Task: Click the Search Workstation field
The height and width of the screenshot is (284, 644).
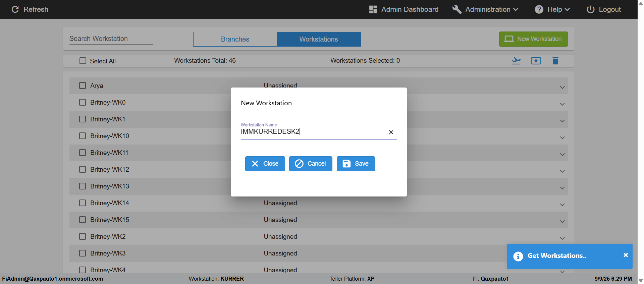Action: [111, 39]
